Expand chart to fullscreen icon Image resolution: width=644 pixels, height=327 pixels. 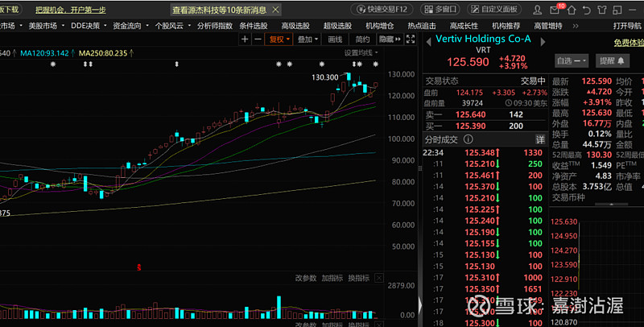click(411, 39)
